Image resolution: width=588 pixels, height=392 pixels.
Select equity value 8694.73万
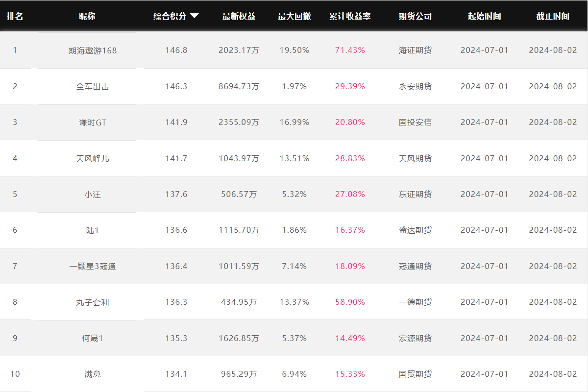pos(239,86)
